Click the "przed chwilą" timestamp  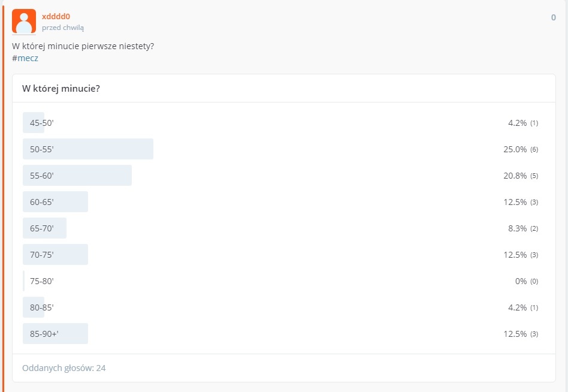(x=63, y=28)
